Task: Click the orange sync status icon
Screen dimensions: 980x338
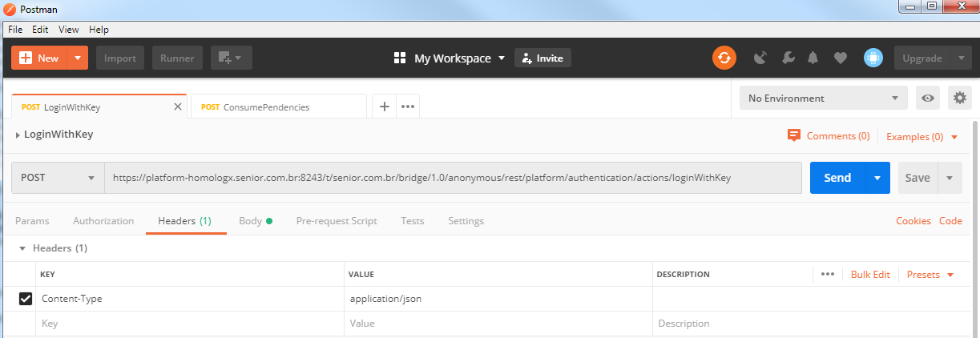Action: coord(724,58)
